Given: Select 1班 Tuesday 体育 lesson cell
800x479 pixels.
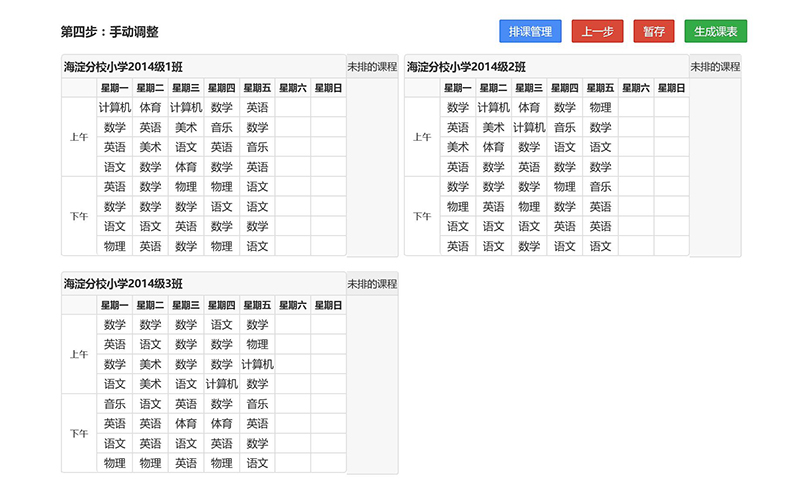Looking at the screenshot, I should (150, 107).
